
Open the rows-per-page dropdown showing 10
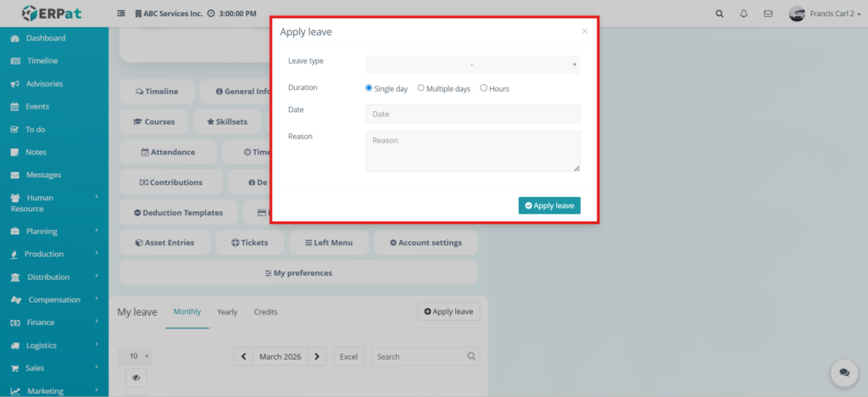[135, 356]
